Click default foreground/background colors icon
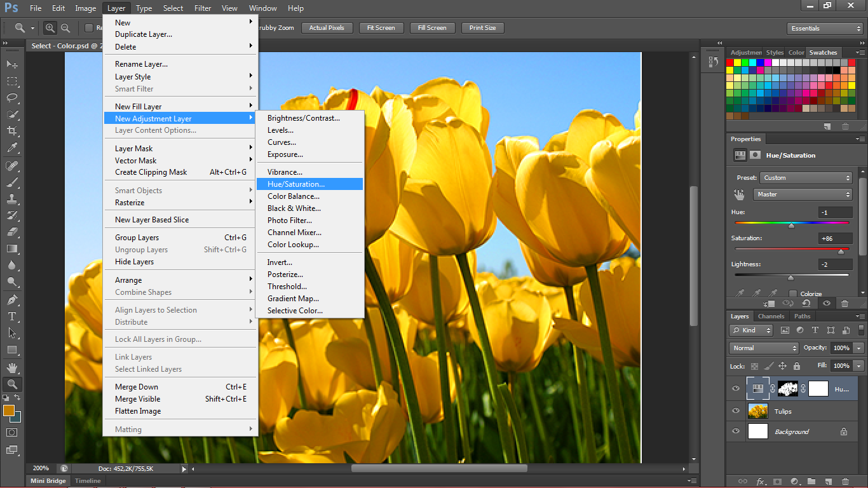 (6, 397)
